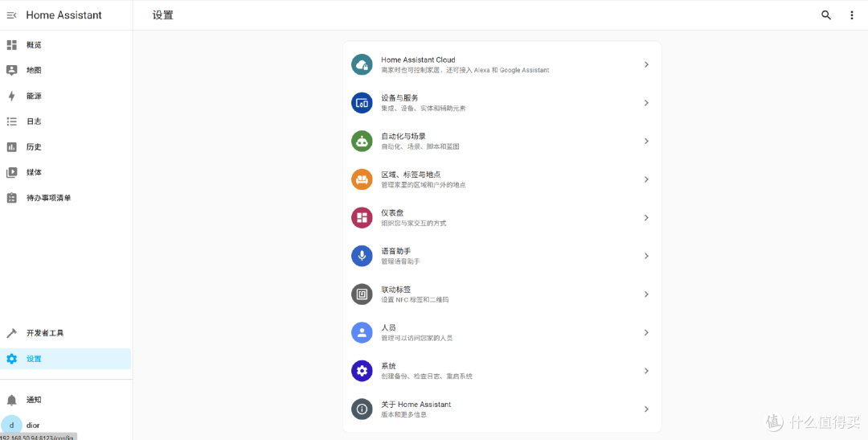Click the Home Assistant Cloud icon

tap(362, 64)
